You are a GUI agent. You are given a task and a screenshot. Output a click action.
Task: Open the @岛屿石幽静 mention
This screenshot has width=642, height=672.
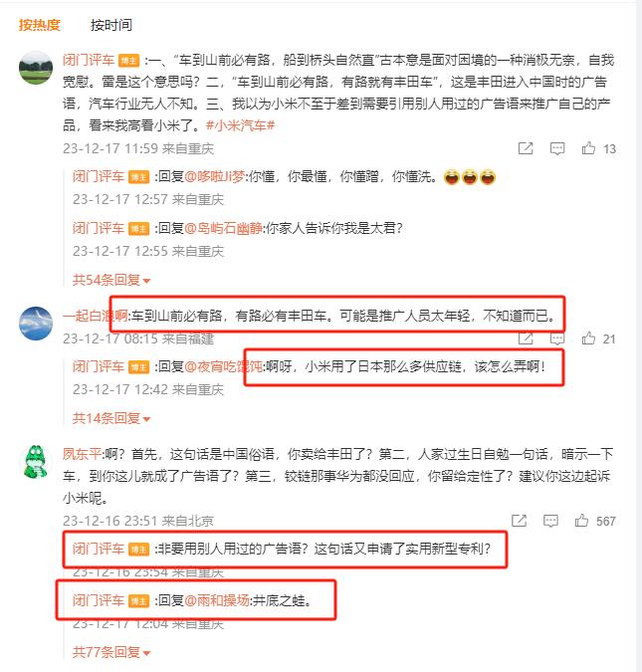(223, 228)
